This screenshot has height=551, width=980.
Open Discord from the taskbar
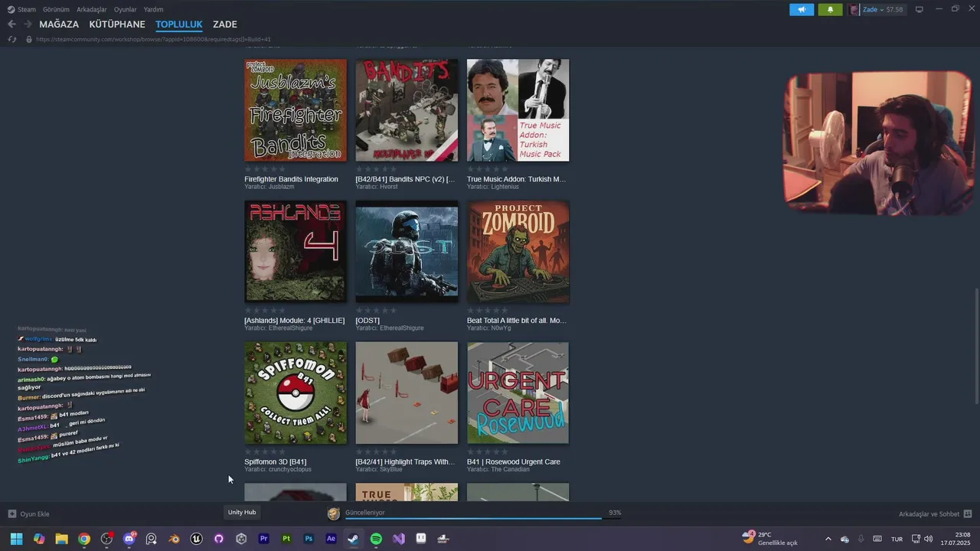tap(129, 539)
